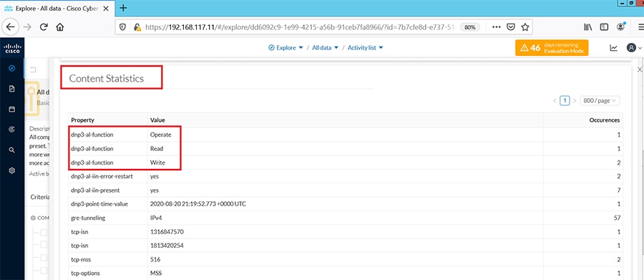Open the system statistics chart icon
The image size is (644, 280).
[x=614, y=48]
